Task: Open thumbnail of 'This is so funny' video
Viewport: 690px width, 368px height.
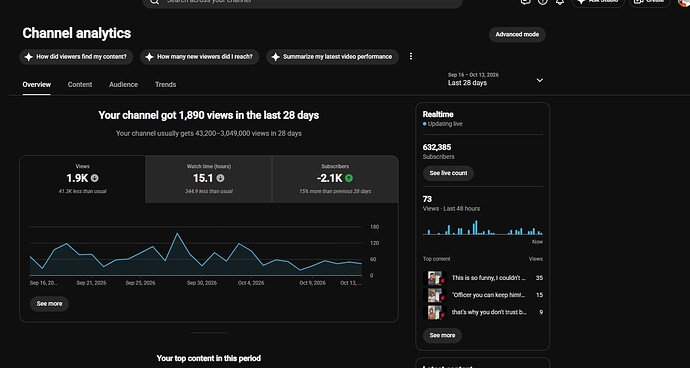Action: [x=435, y=278]
